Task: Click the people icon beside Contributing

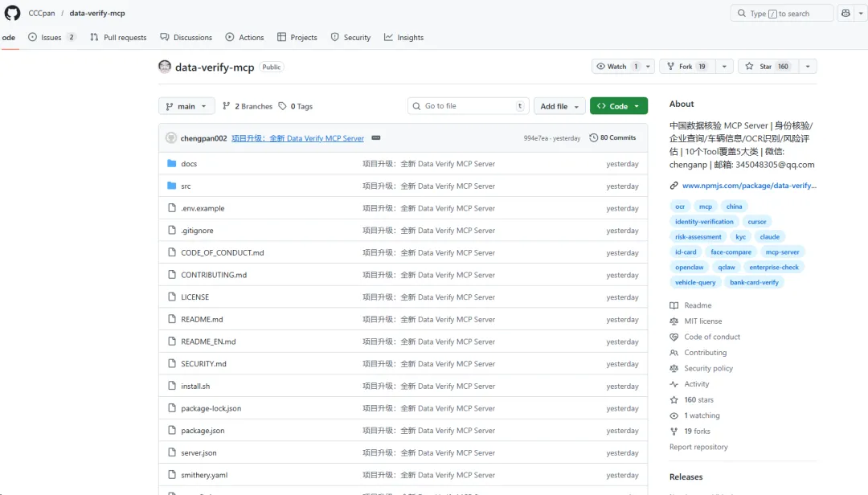Action: 674,353
